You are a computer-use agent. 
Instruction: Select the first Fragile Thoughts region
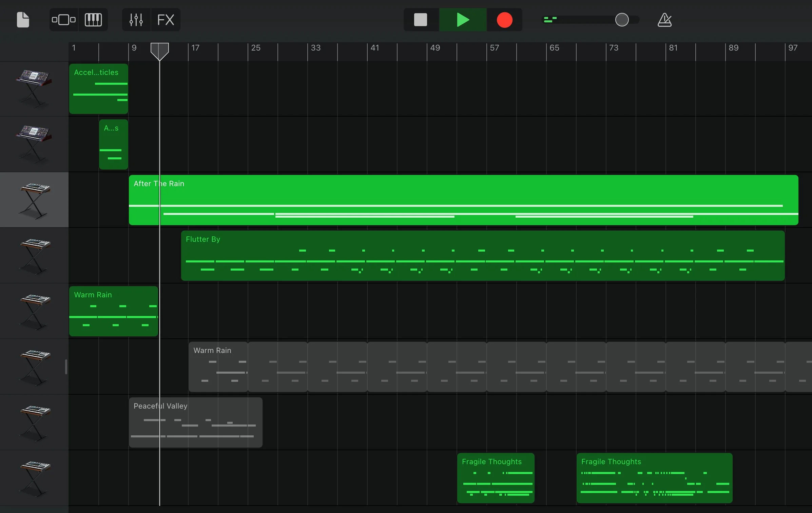[x=495, y=478]
